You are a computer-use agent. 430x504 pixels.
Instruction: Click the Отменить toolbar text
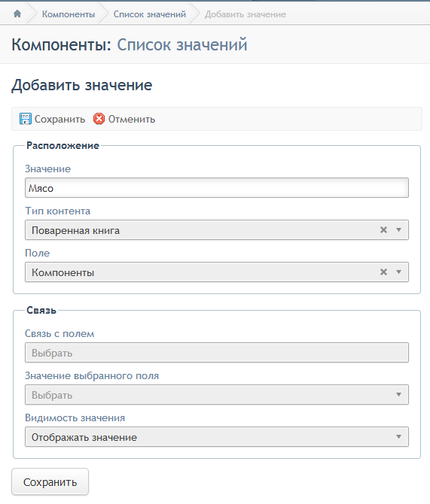132,119
